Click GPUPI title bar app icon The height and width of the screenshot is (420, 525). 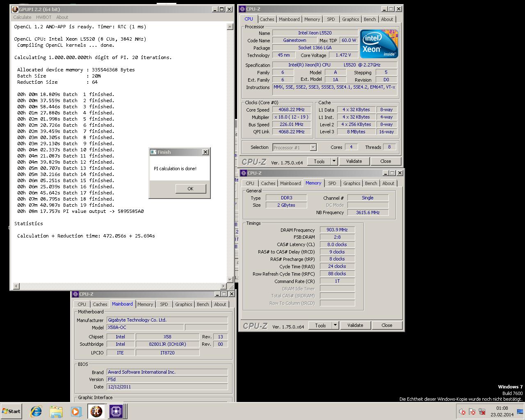click(x=15, y=9)
